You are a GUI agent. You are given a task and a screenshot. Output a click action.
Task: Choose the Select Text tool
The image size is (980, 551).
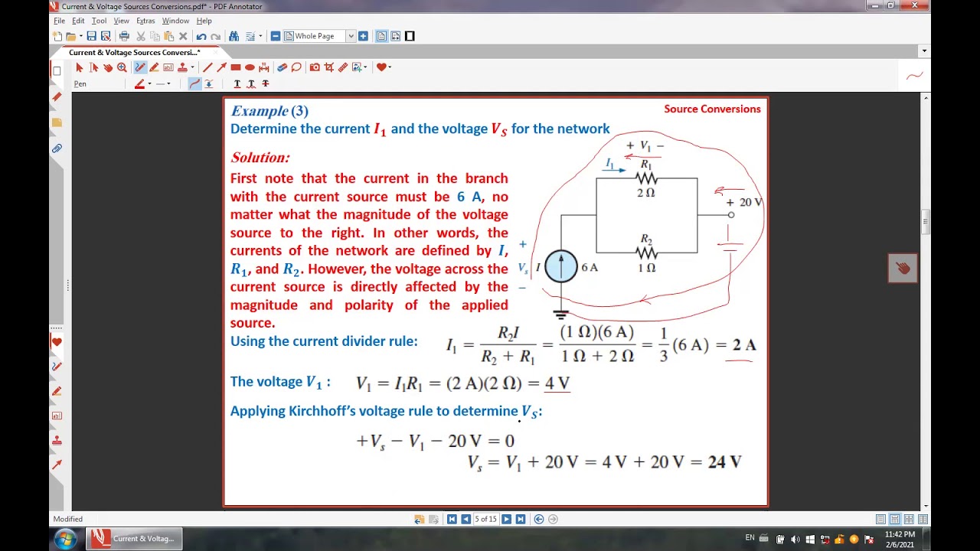click(94, 67)
